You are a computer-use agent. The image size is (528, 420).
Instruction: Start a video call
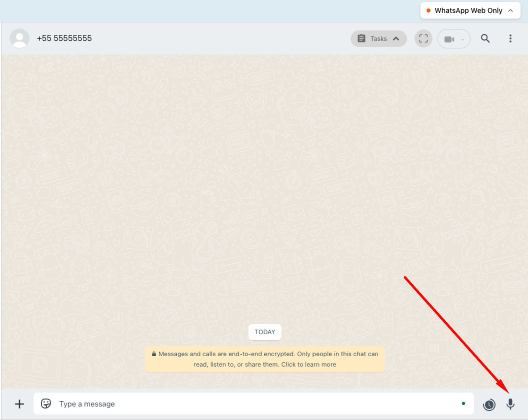[x=449, y=38]
